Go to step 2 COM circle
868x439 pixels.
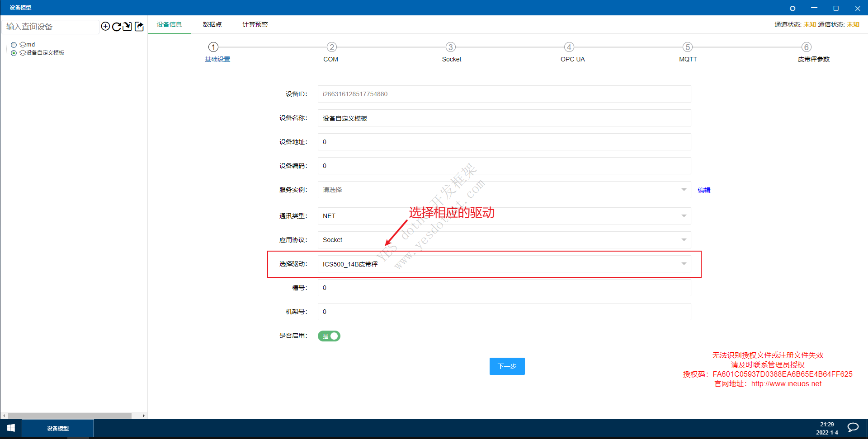(332, 47)
